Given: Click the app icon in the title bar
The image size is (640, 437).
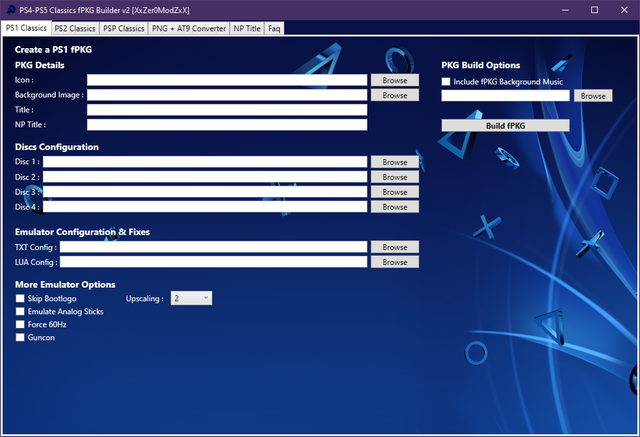Looking at the screenshot, I should pos(11,10).
